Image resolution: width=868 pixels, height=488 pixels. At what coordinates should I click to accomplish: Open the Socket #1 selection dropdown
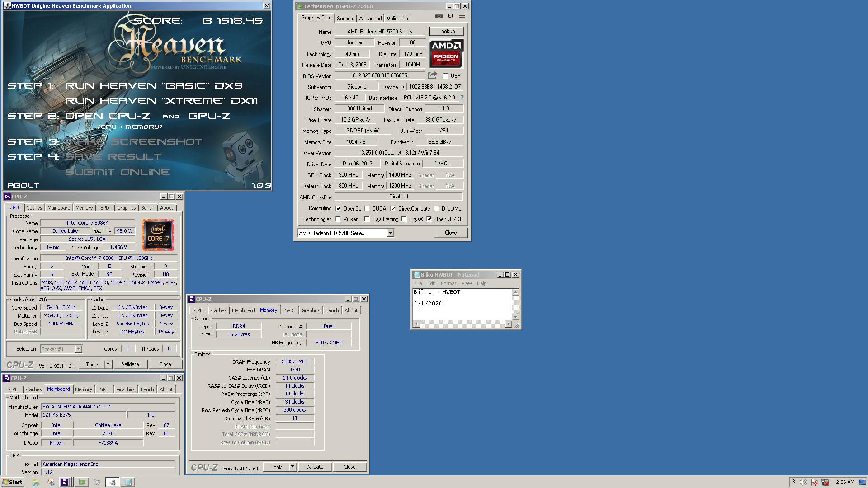[x=78, y=349]
